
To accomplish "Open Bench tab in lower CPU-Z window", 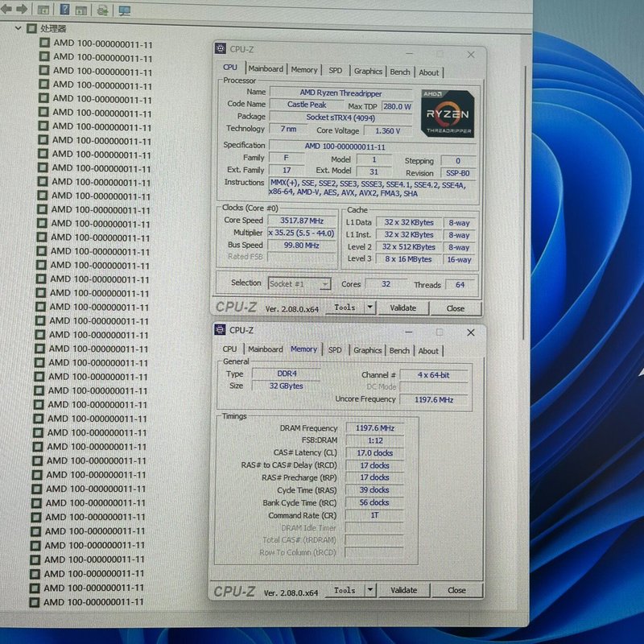I will pos(399,351).
